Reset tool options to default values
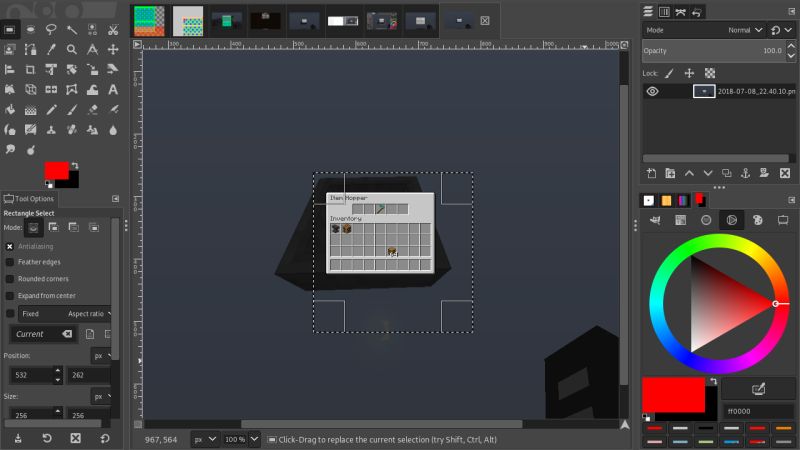The width and height of the screenshot is (800, 450). (x=105, y=438)
